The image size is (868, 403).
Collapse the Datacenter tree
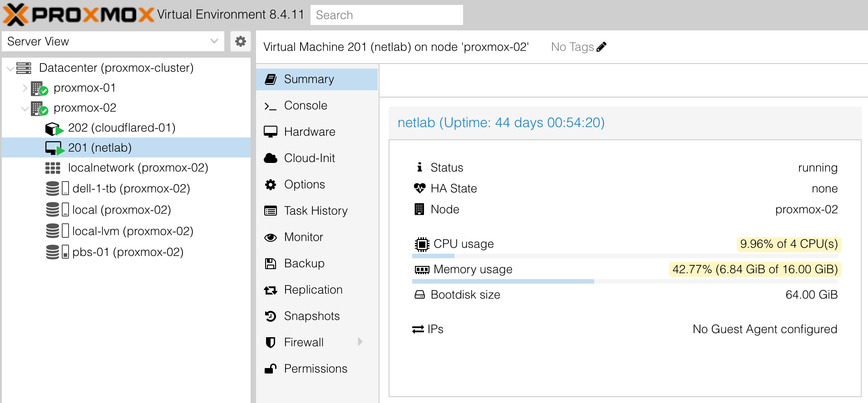coord(10,69)
